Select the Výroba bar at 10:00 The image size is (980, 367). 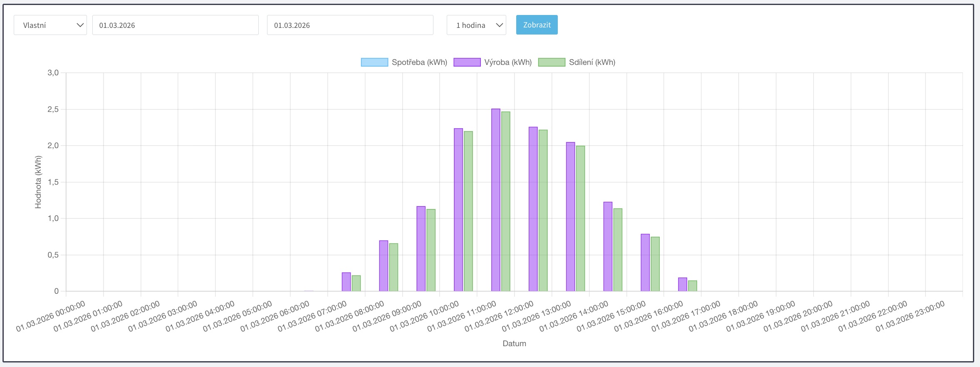pos(458,210)
